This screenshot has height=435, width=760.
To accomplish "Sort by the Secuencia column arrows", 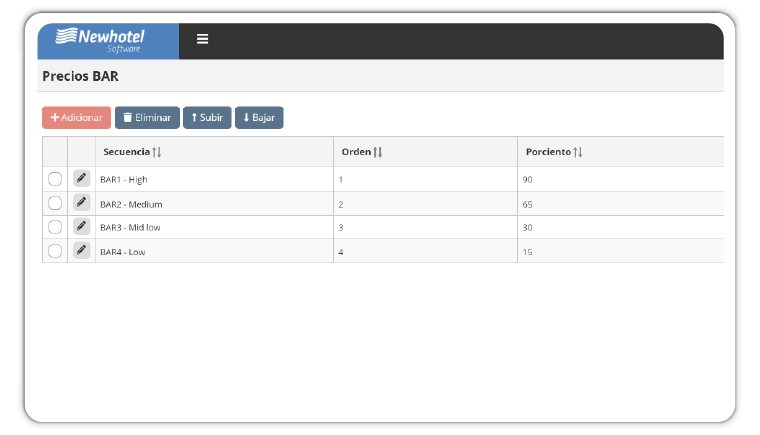I will [157, 152].
